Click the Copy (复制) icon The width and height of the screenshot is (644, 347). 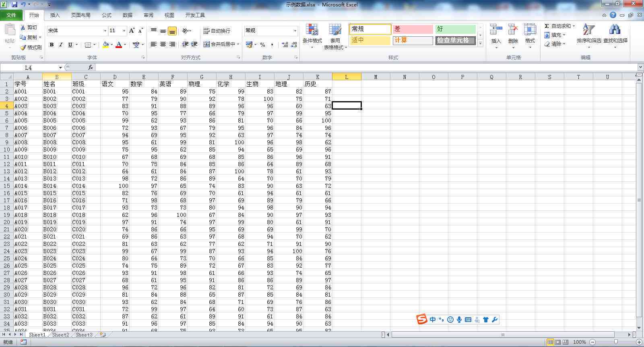[23, 37]
